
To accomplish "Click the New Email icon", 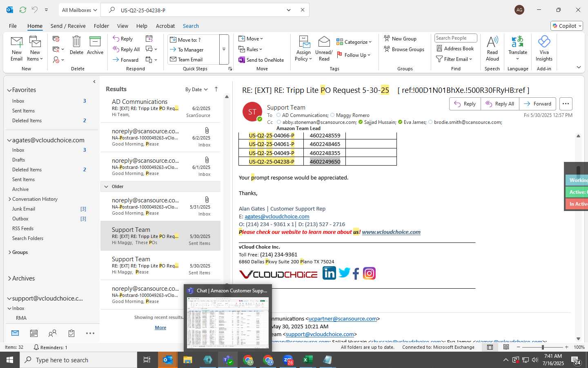I will coord(17,49).
